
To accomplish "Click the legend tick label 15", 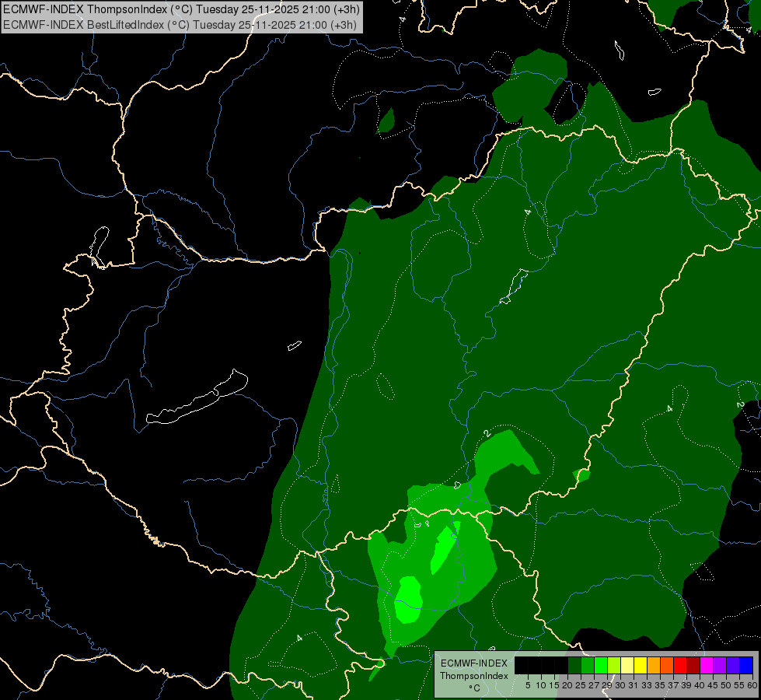I will [554, 685].
